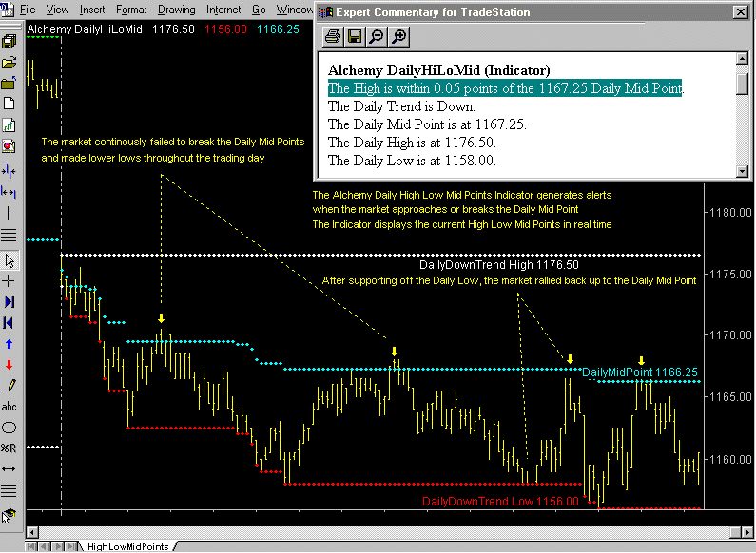Select the horizontal double-arrow tool
This screenshot has width=756, height=553.
coord(9,468)
